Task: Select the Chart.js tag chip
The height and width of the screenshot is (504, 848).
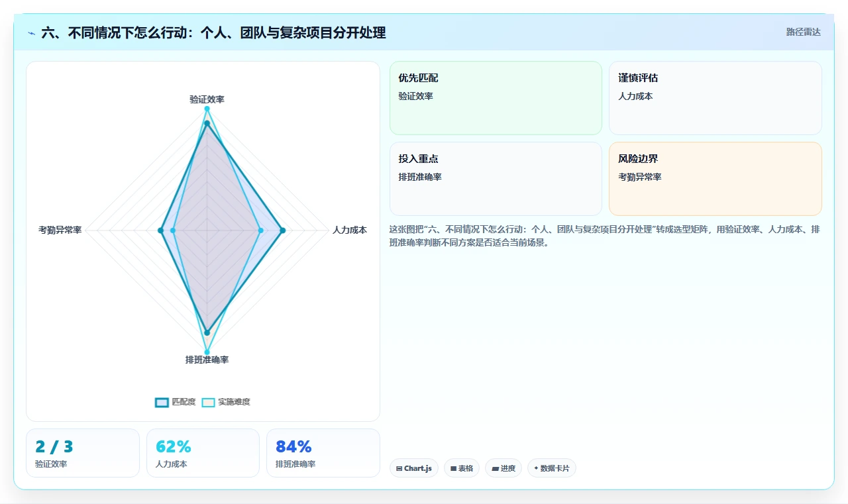Action: 414,468
